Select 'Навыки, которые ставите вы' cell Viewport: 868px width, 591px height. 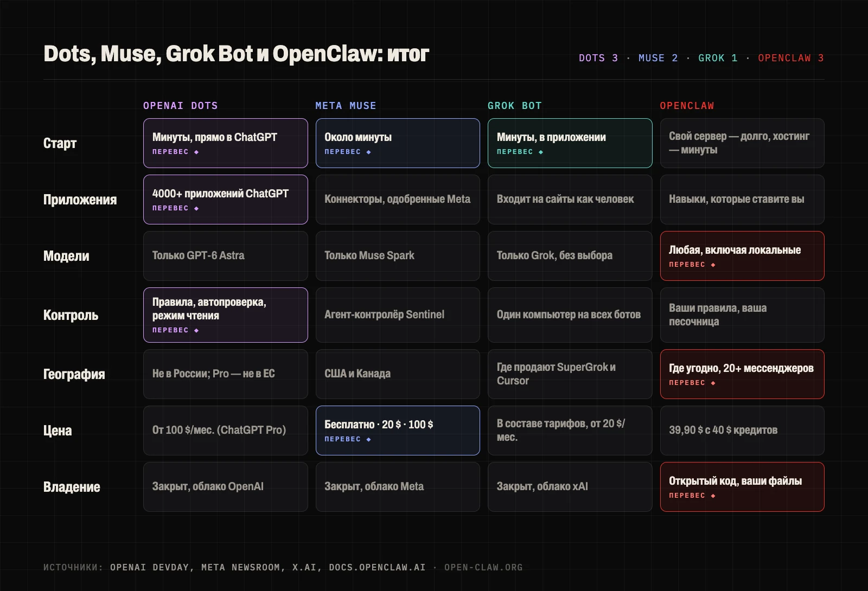(742, 200)
